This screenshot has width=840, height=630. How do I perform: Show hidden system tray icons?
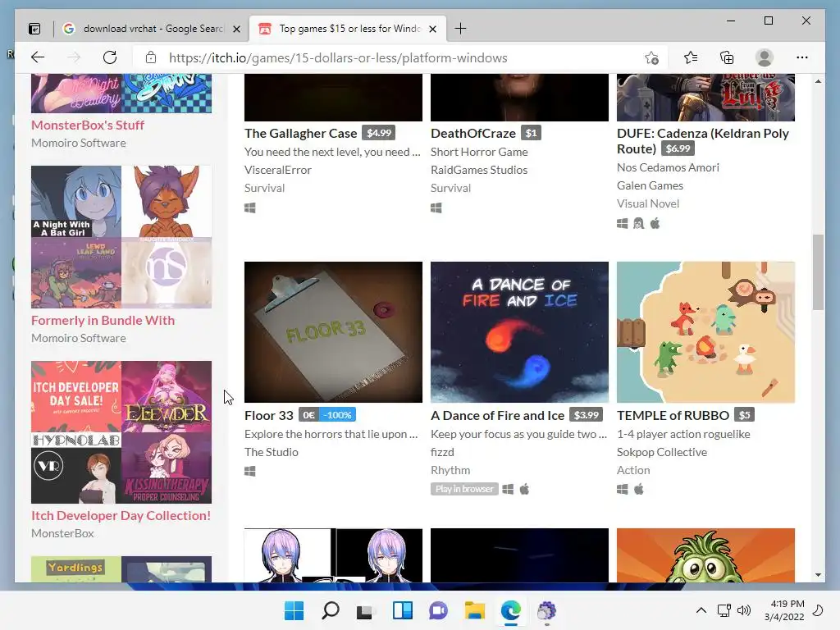coord(701,610)
